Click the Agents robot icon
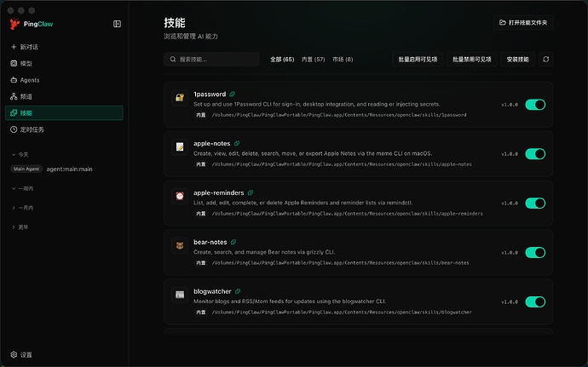 tap(14, 80)
